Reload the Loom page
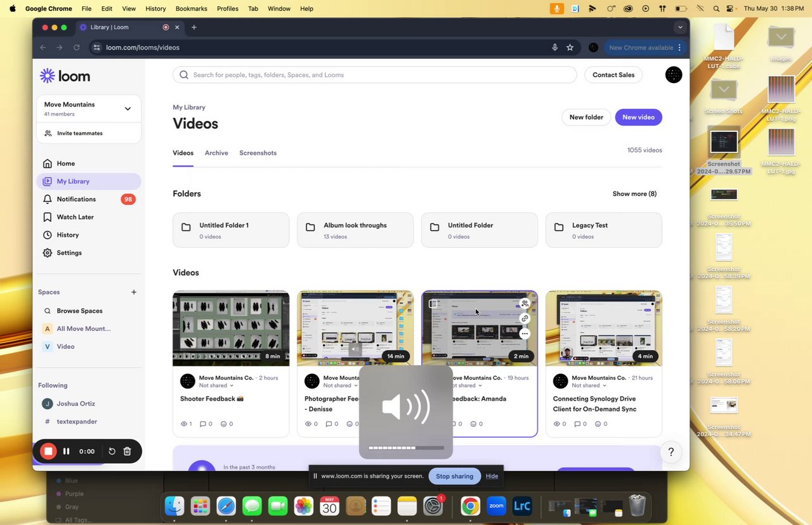812x525 pixels. point(77,48)
